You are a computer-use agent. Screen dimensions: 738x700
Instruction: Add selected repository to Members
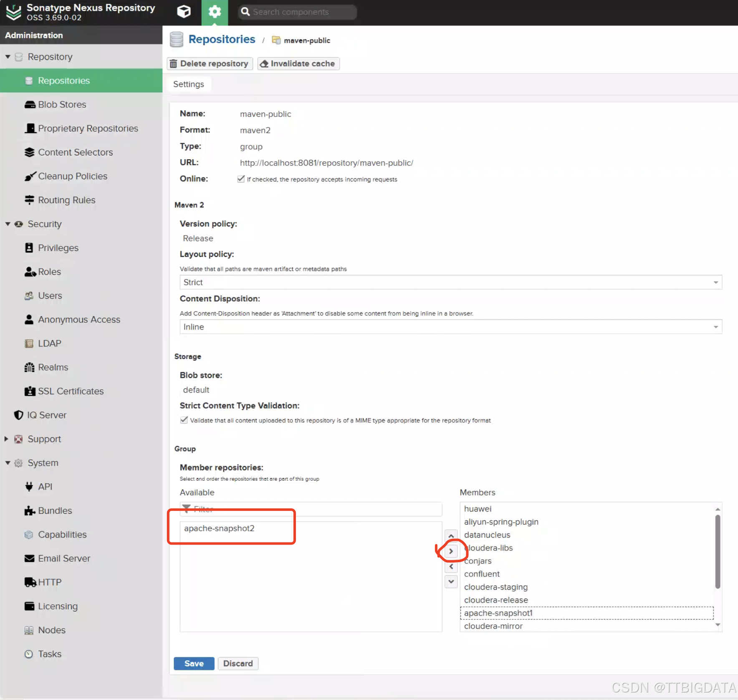[x=451, y=551]
